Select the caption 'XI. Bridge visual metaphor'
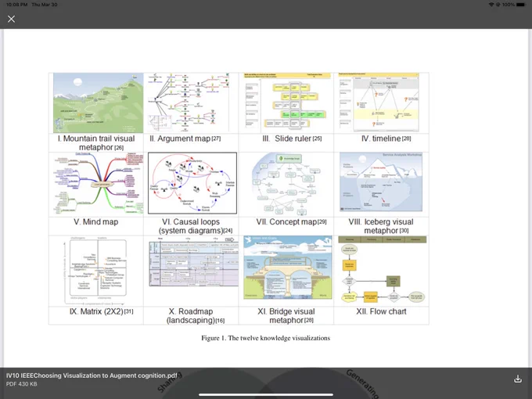 [x=286, y=316]
